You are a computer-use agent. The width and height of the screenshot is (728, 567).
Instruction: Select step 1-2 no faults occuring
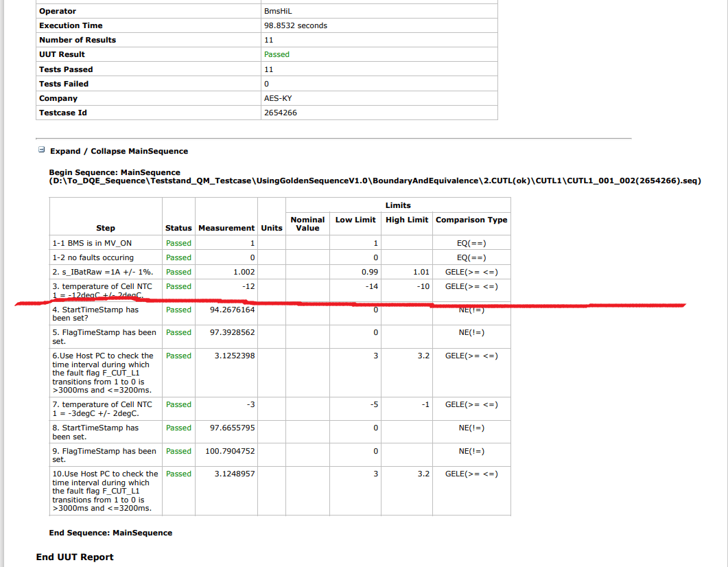pyautogui.click(x=93, y=257)
